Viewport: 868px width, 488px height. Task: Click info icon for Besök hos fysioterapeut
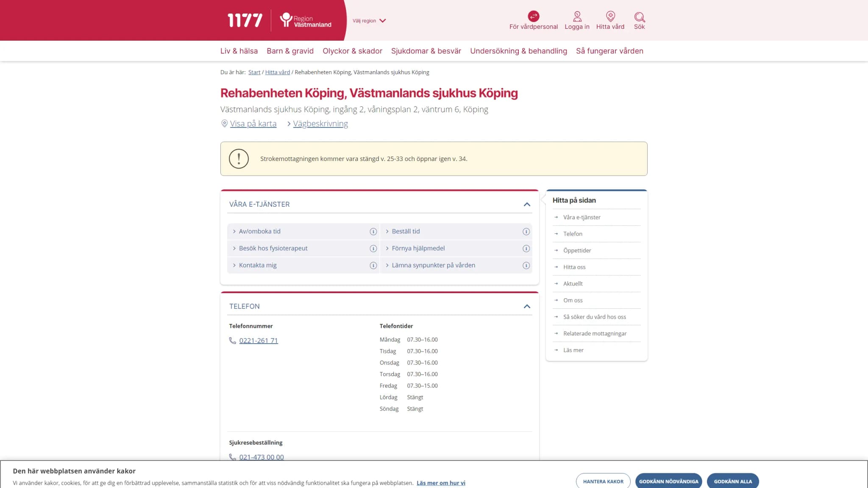[x=373, y=249]
